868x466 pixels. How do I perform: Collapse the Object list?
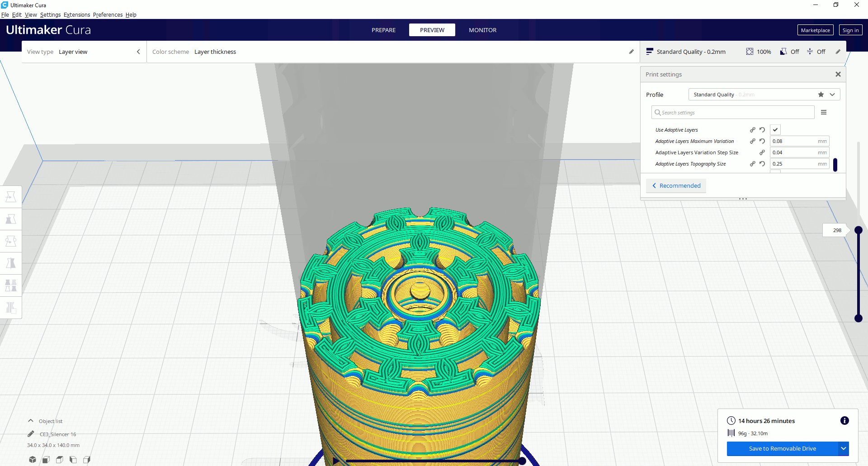(31, 421)
